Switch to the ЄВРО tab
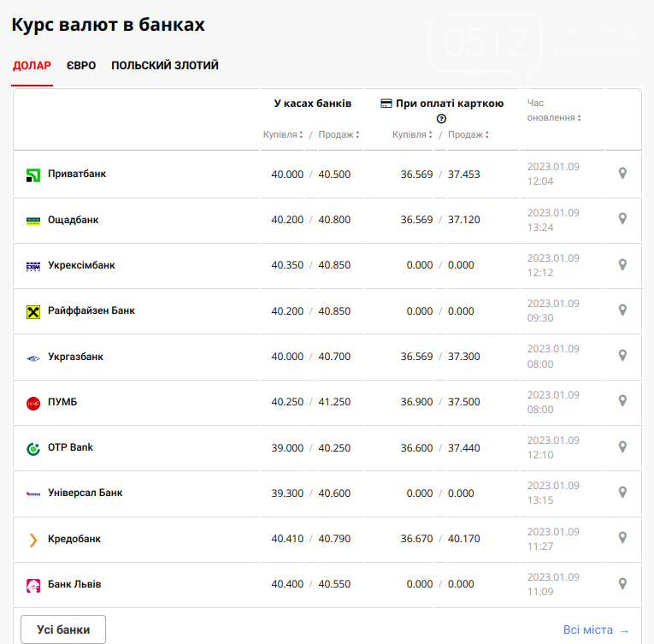The width and height of the screenshot is (654, 644). point(81,66)
